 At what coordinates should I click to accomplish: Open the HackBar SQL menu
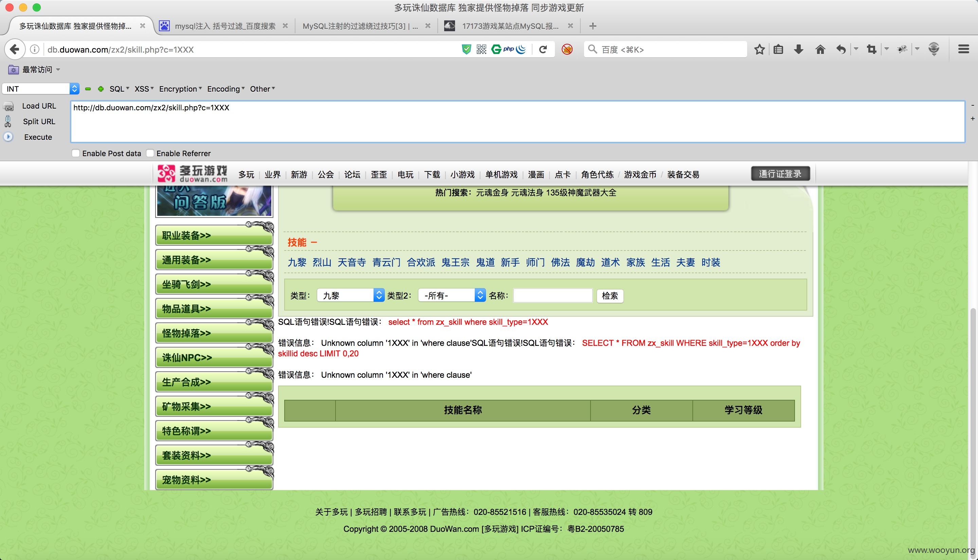pyautogui.click(x=119, y=89)
